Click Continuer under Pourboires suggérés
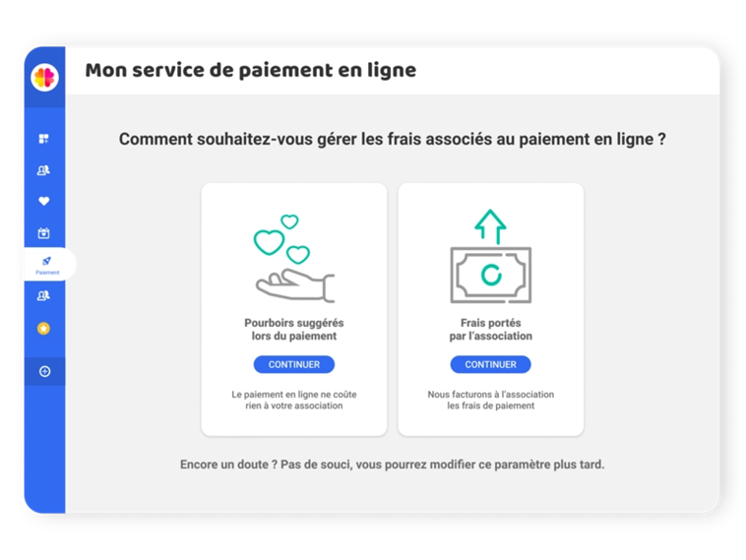 [293, 364]
